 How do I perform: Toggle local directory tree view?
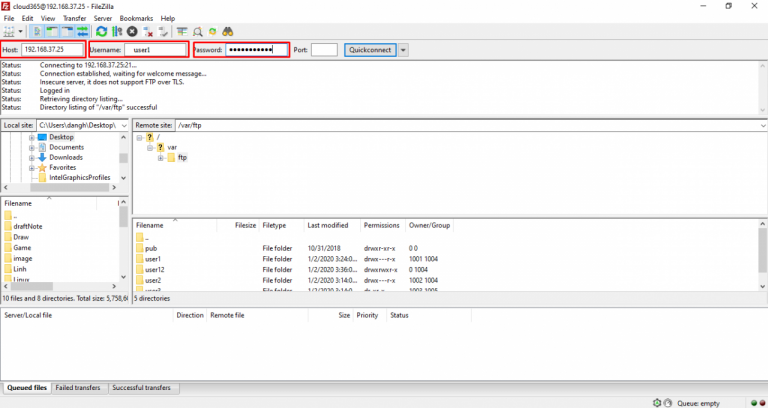pos(52,32)
